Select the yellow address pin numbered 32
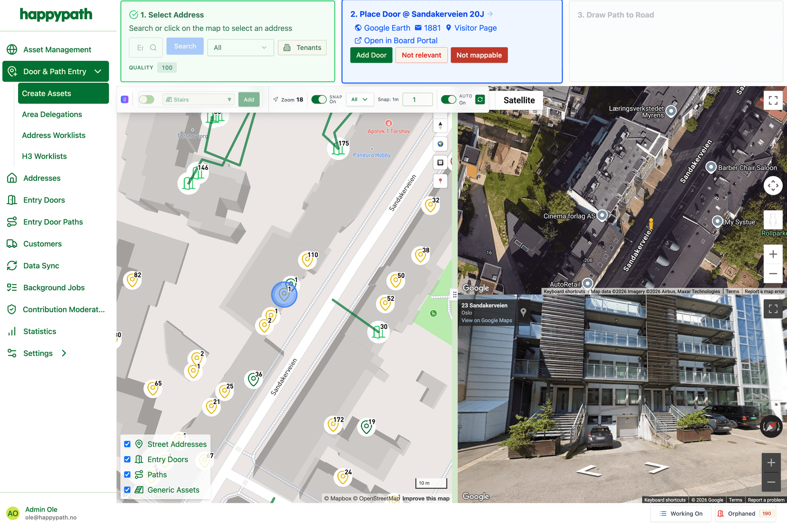The width and height of the screenshot is (787, 532). tap(430, 205)
